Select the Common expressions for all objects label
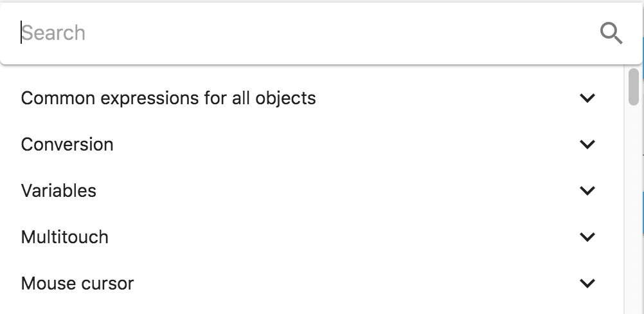Screen dimensions: 644x314 [168, 98]
